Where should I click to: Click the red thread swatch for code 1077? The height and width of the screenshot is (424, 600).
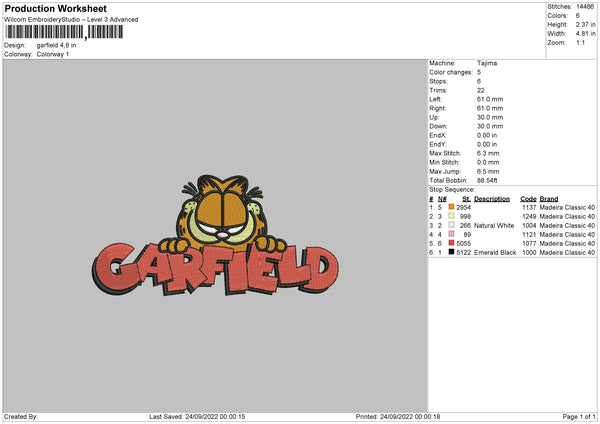click(451, 243)
